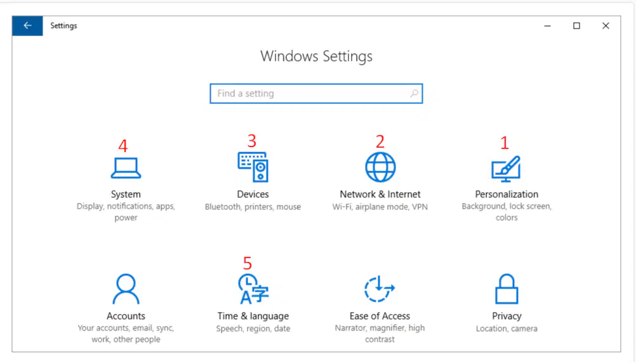Viewport: 636px width, 364px height.
Task: Select the 'Network & Internet' label
Action: coord(380,194)
